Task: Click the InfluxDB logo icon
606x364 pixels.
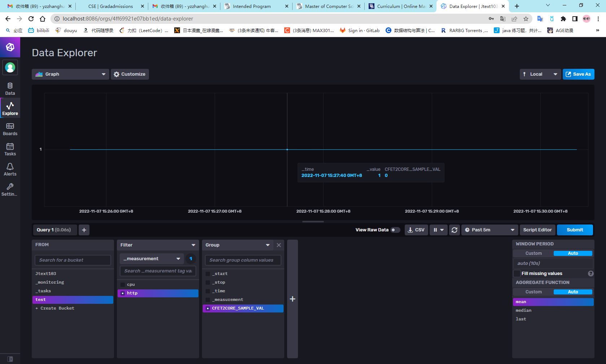Action: pyautogui.click(x=10, y=47)
